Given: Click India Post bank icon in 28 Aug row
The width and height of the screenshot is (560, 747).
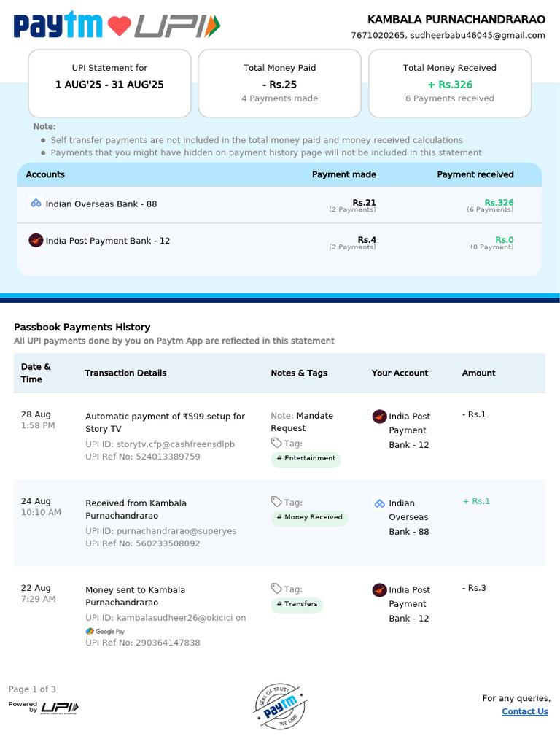Looking at the screenshot, I should click(379, 417).
